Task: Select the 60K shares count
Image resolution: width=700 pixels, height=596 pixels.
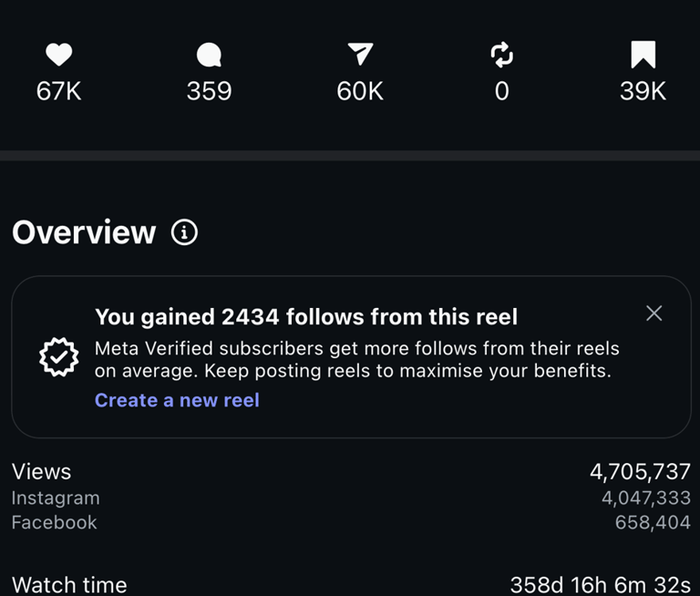Action: [x=360, y=91]
